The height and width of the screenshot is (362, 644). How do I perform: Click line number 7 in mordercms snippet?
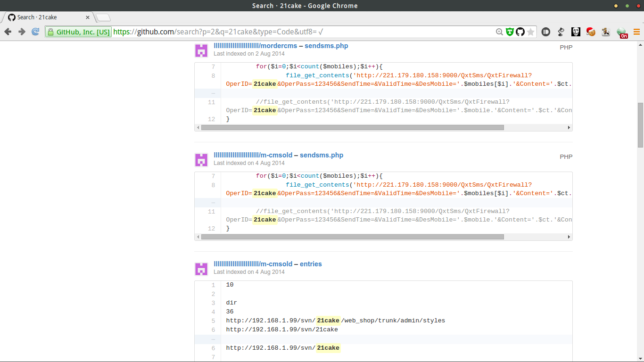[213, 67]
